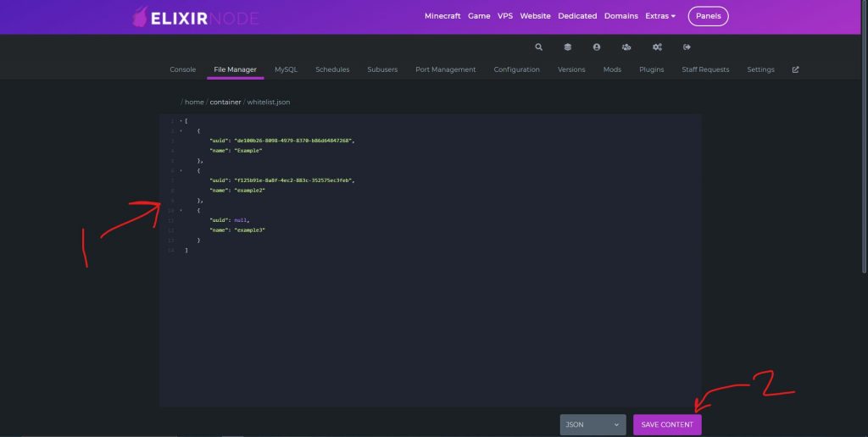Open the servers stack icon
868x437 pixels.
click(x=567, y=47)
